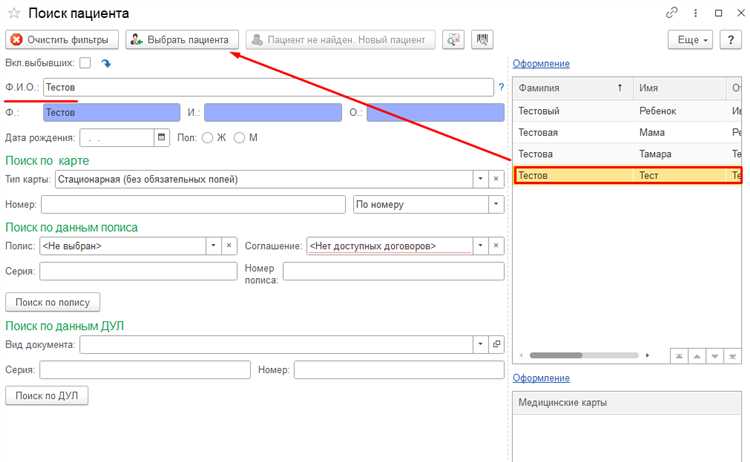The width and height of the screenshot is (750, 462).
Task: Open help with the question mark button
Action: [730, 40]
